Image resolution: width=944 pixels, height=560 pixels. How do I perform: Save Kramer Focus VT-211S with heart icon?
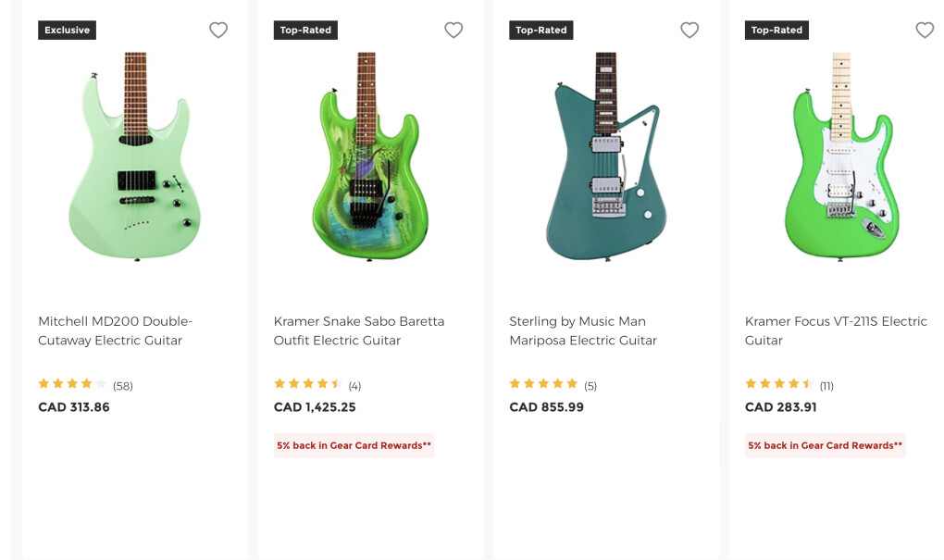pos(925,31)
